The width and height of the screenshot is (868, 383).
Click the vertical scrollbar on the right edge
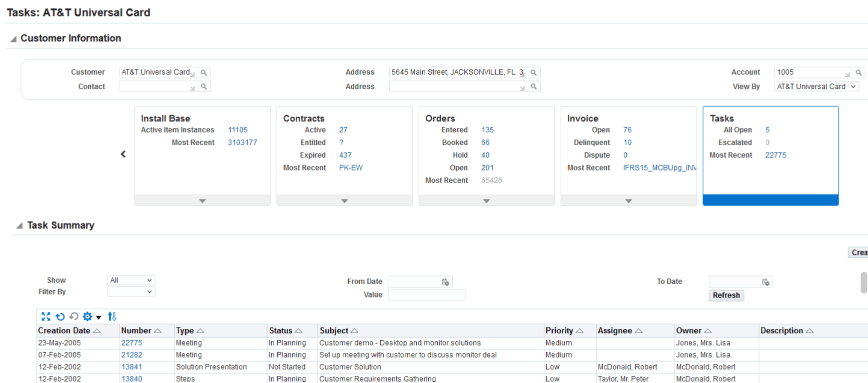(864, 282)
